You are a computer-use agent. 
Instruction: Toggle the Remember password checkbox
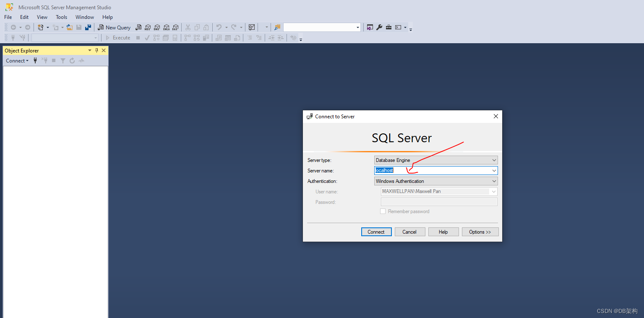[x=383, y=211]
